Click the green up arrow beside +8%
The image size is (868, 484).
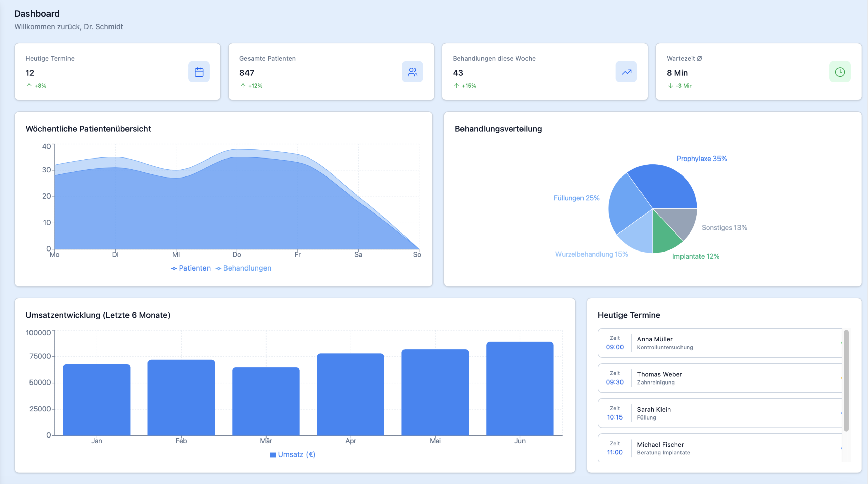tap(29, 86)
